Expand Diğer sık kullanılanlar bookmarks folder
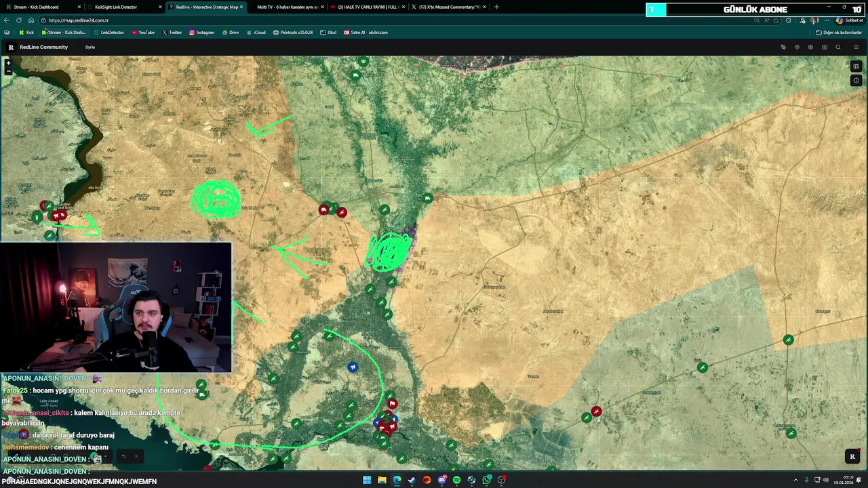Viewport: 868px width, 488px height. (x=839, y=33)
